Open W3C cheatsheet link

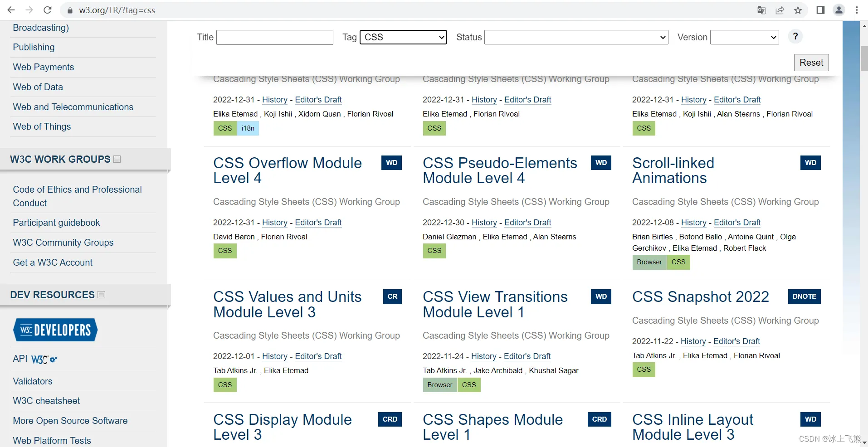point(46,401)
